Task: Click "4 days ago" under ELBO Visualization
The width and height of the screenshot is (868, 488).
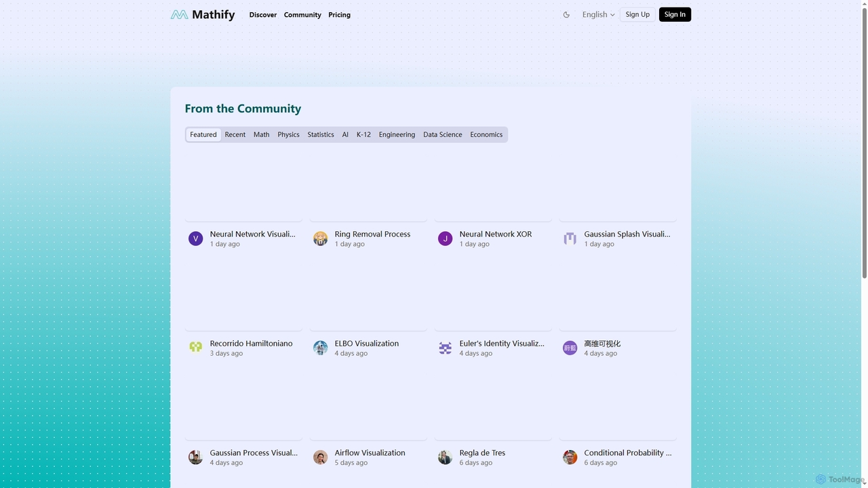Action: [x=351, y=353]
